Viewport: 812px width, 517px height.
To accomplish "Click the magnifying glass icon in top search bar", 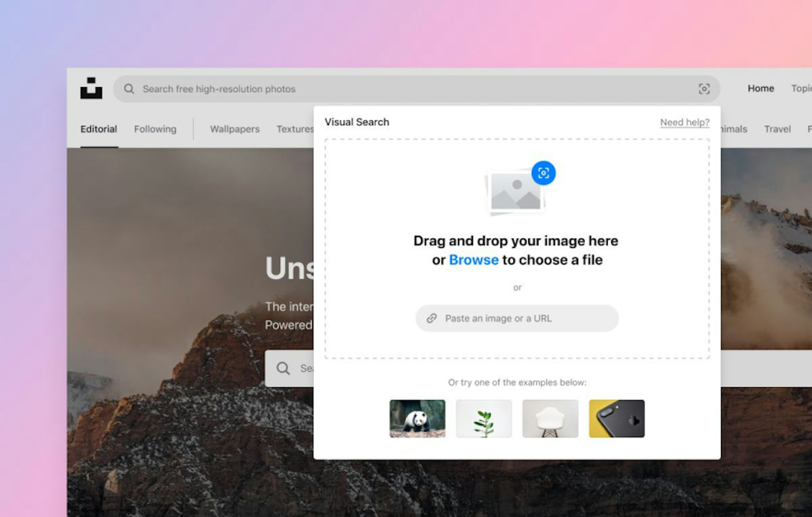I will point(129,89).
